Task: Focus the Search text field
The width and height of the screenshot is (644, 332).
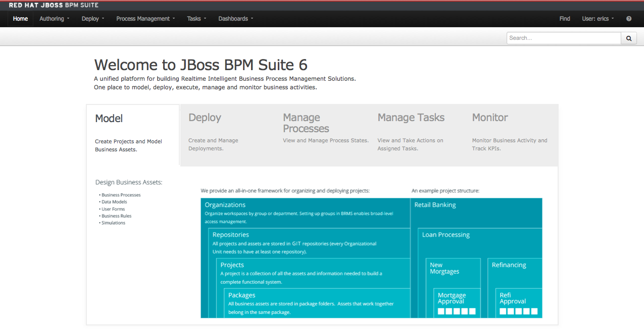Action: click(563, 38)
